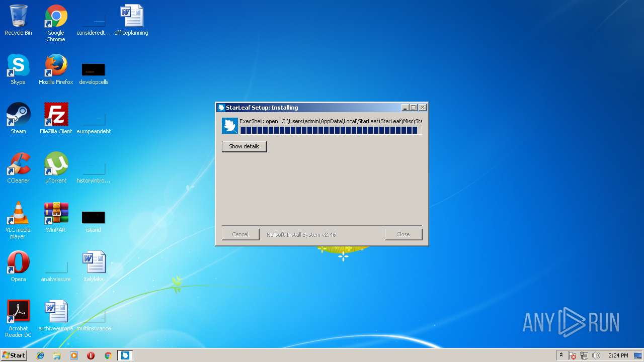Open the italylake Word document

coord(94,266)
